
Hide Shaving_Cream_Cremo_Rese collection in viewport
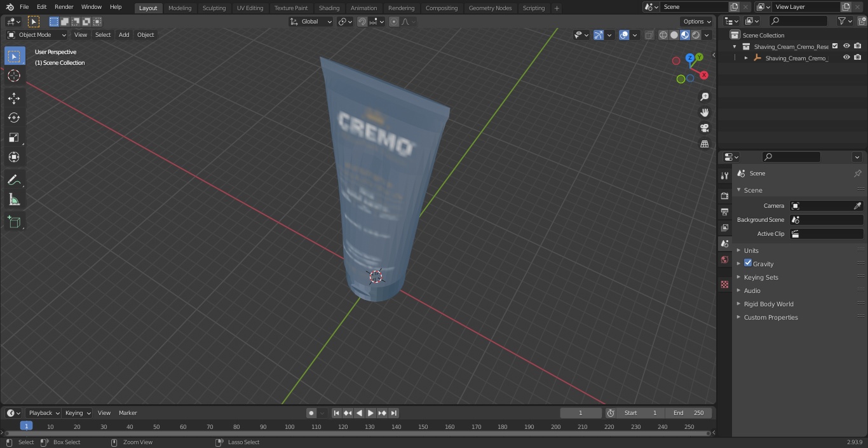pyautogui.click(x=846, y=46)
